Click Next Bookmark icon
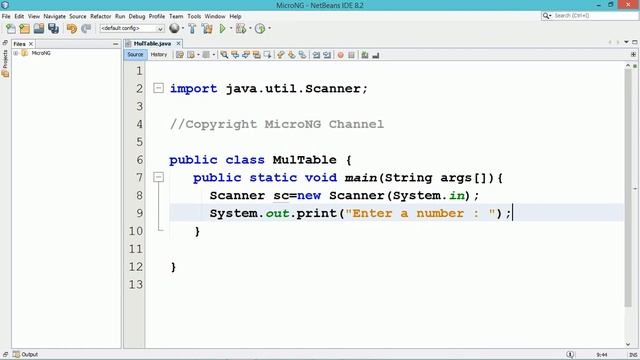Image resolution: width=640 pixels, height=360 pixels. coord(291,55)
